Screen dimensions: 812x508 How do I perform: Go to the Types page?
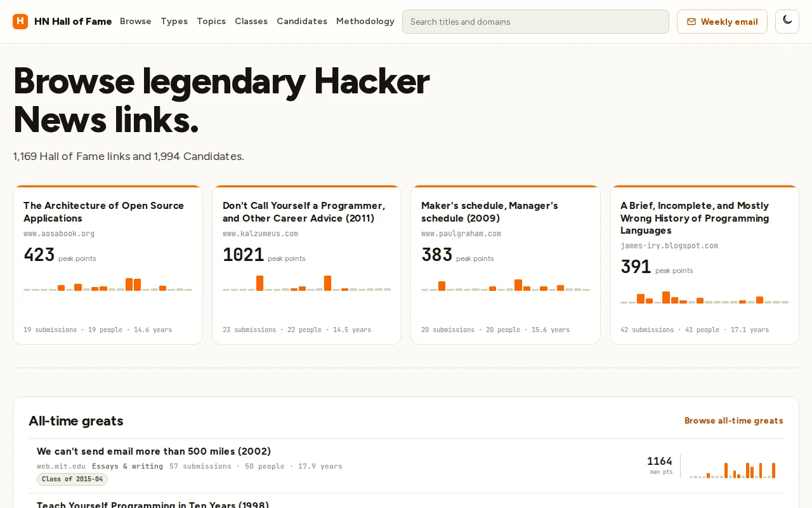(174, 22)
